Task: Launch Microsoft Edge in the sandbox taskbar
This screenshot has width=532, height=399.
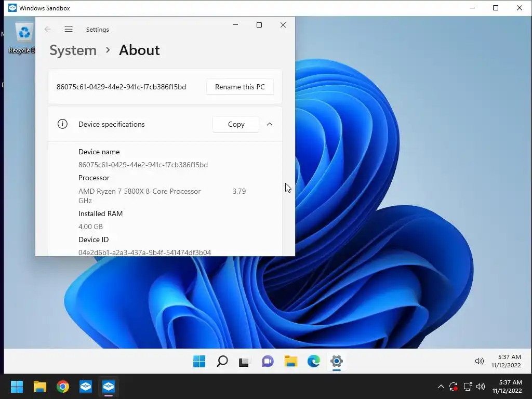Action: coord(313,362)
